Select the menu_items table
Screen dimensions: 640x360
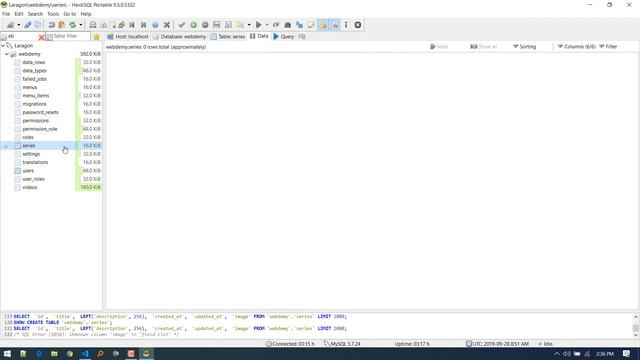(36, 96)
